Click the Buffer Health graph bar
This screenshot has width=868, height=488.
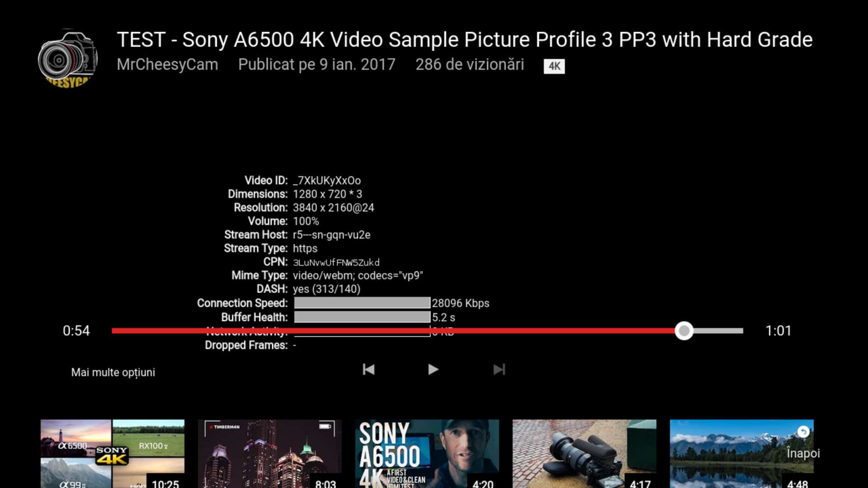click(362, 317)
